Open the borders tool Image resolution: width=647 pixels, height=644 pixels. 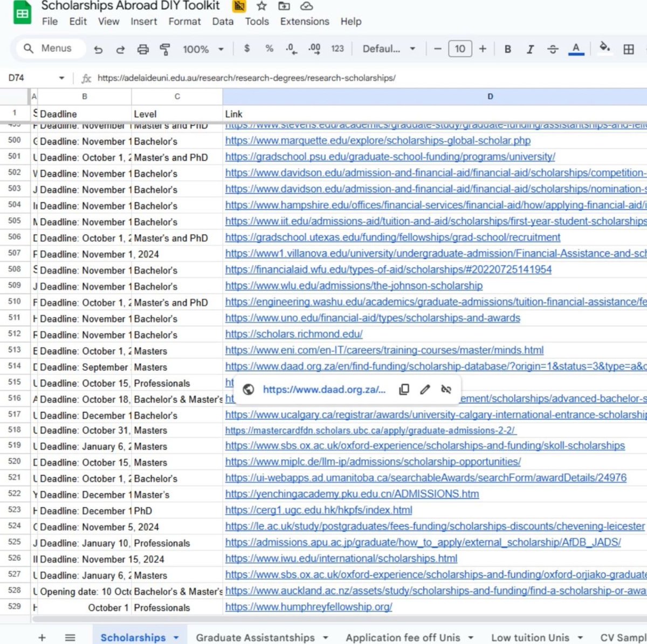[x=629, y=49]
